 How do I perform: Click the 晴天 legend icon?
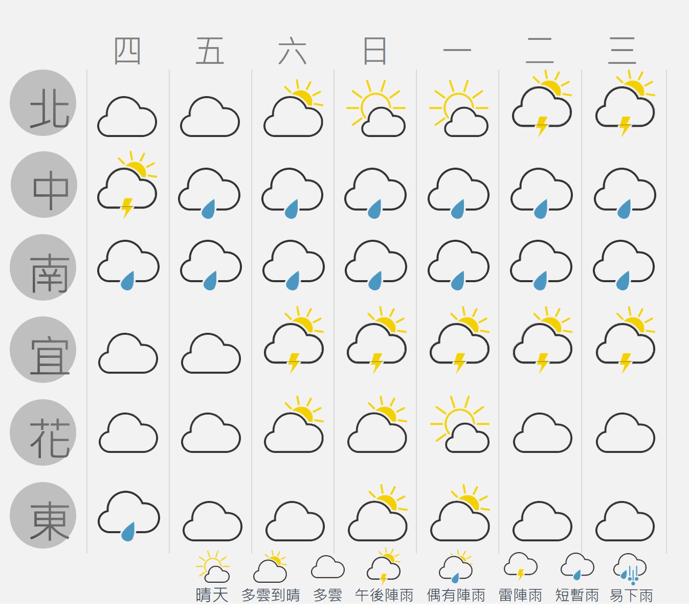click(x=213, y=567)
